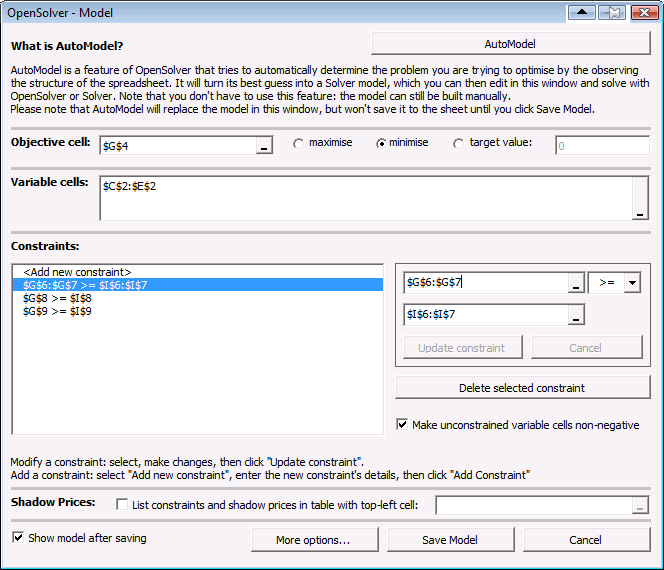Click the target value number field

coord(602,146)
